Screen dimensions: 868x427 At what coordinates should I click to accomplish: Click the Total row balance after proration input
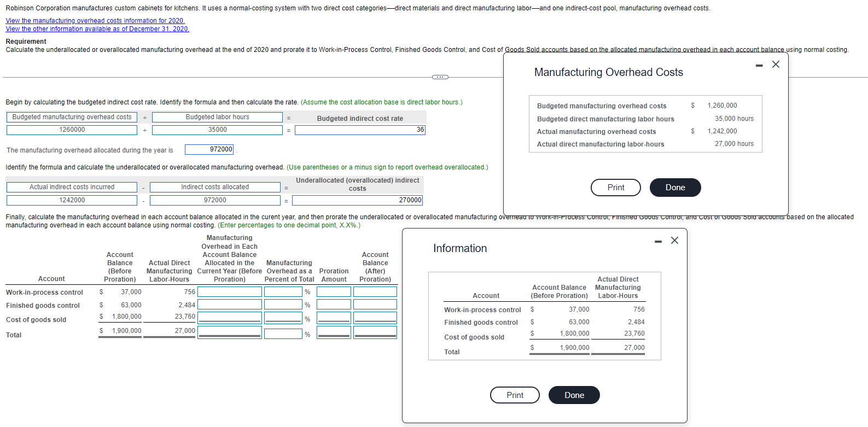[375, 332]
